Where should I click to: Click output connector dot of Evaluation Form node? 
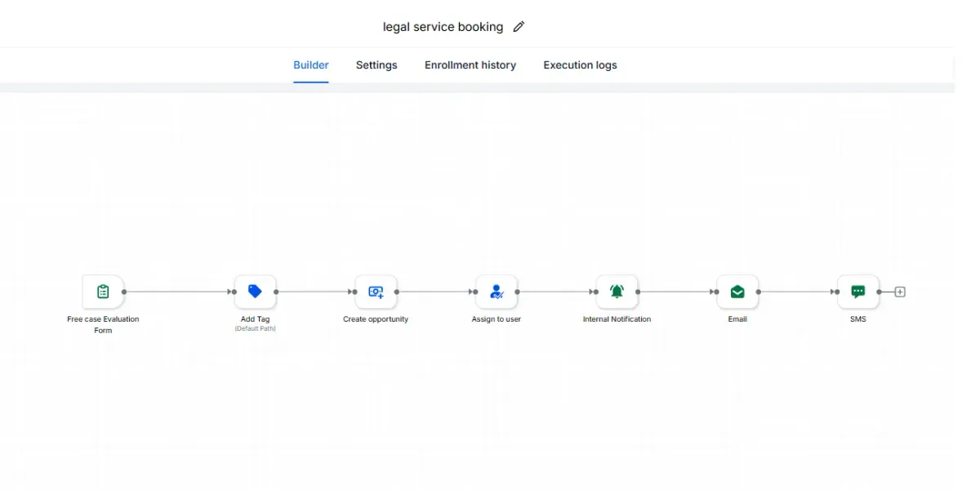point(124,292)
